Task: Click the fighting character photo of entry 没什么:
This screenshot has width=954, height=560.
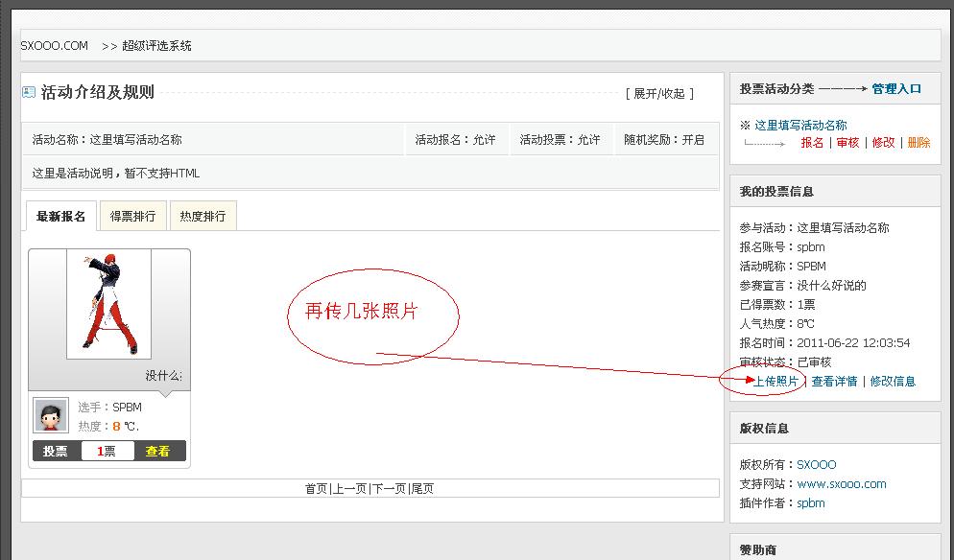Action: (108, 305)
